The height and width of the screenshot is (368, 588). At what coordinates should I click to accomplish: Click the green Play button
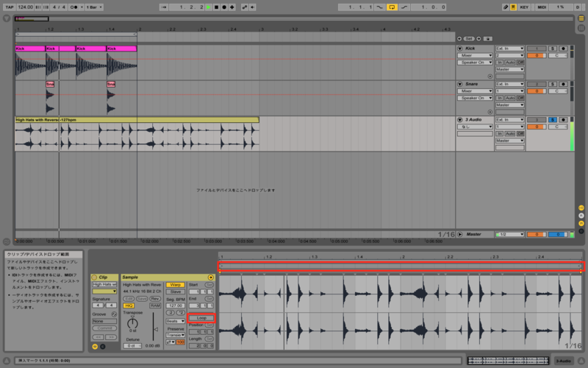point(209,7)
